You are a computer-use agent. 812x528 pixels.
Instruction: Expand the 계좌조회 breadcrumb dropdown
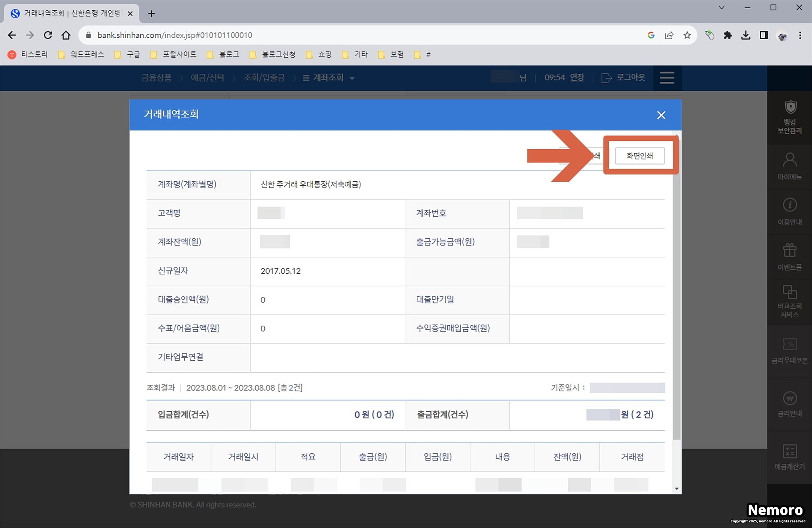click(352, 78)
